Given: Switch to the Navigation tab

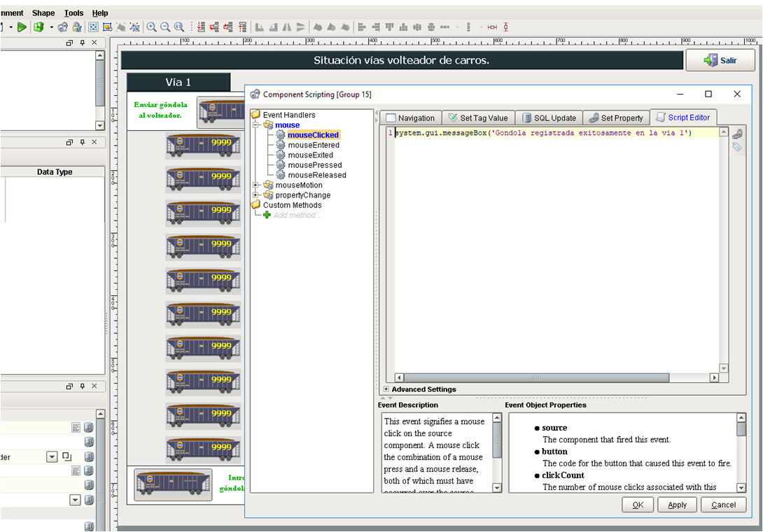Looking at the screenshot, I should pos(410,118).
